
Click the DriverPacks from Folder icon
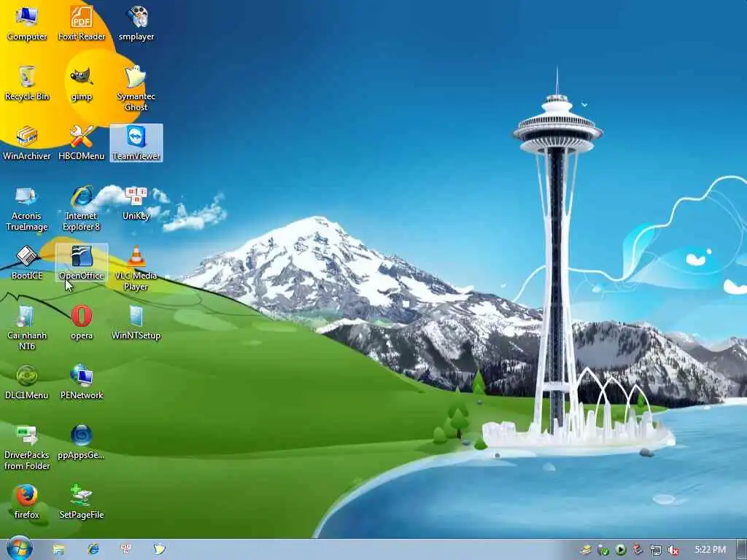click(27, 448)
